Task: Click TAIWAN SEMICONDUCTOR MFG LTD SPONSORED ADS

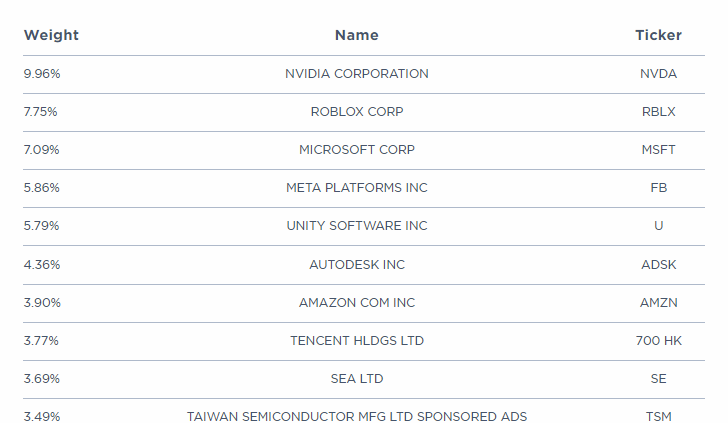Action: tap(356, 417)
